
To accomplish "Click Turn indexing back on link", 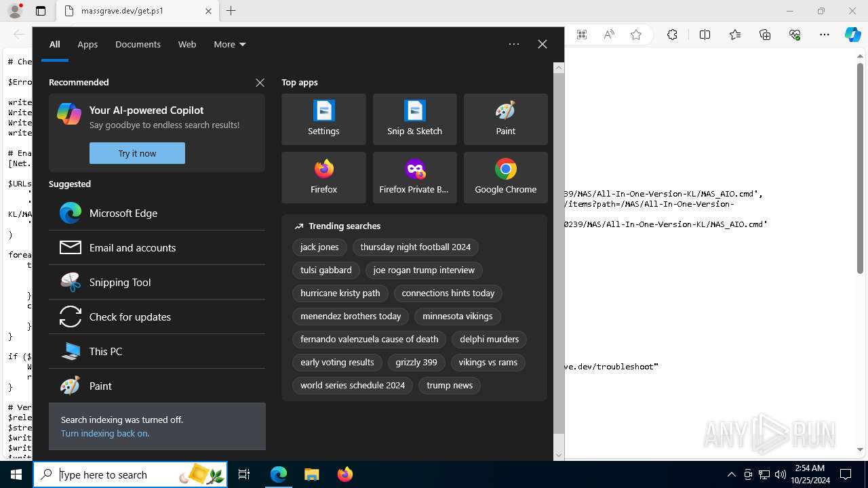I will 105,433.
